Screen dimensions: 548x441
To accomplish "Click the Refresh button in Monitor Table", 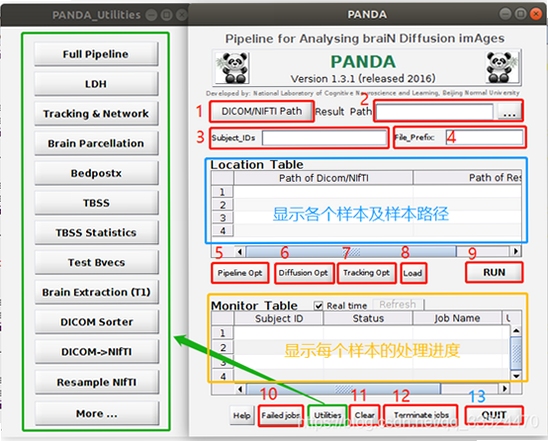I will coord(398,304).
